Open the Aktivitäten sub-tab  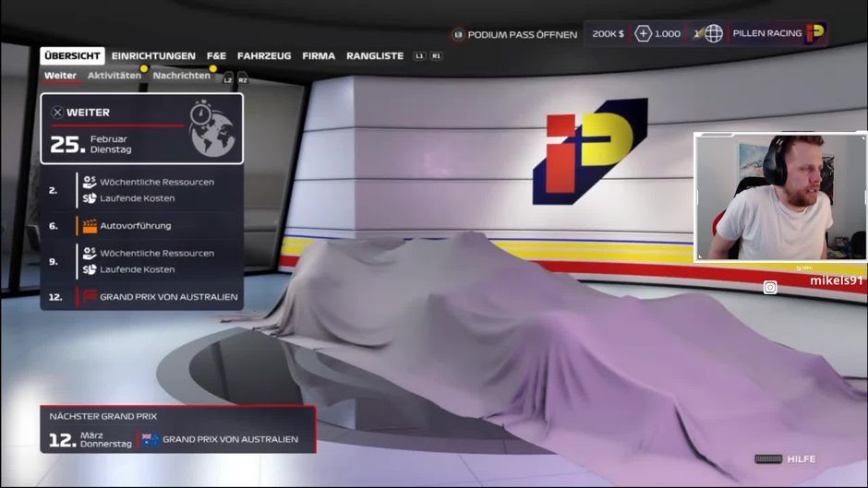115,76
